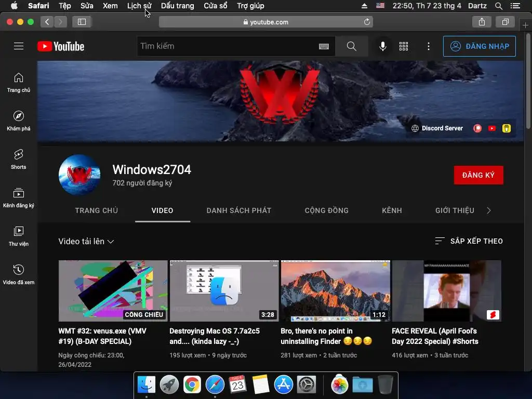Expand the Video tải lên dropdown
This screenshot has height=399, width=532.
pos(86,241)
